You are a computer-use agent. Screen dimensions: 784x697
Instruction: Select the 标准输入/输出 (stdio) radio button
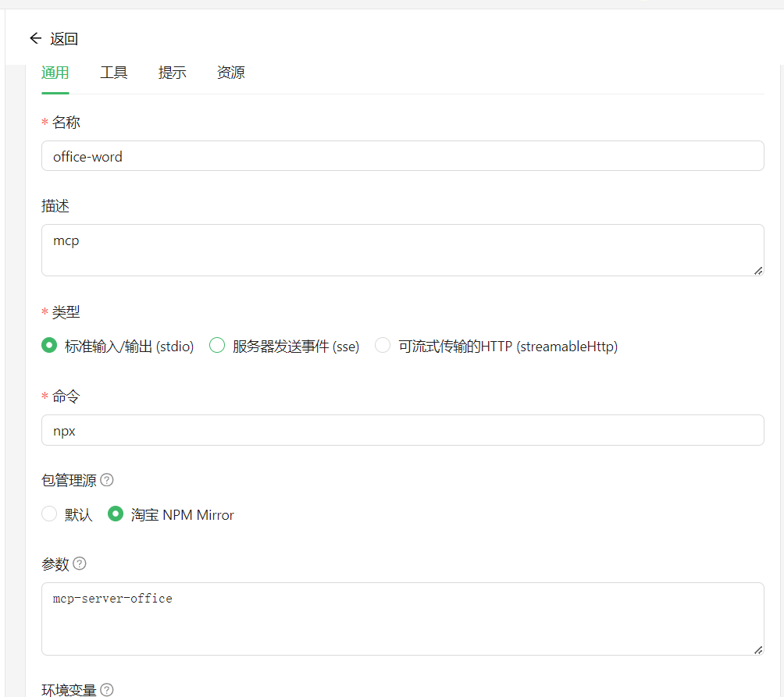[x=49, y=345]
